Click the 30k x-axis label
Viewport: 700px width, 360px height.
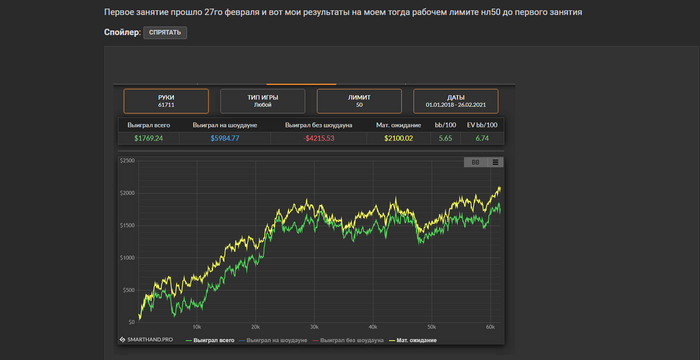tap(314, 327)
